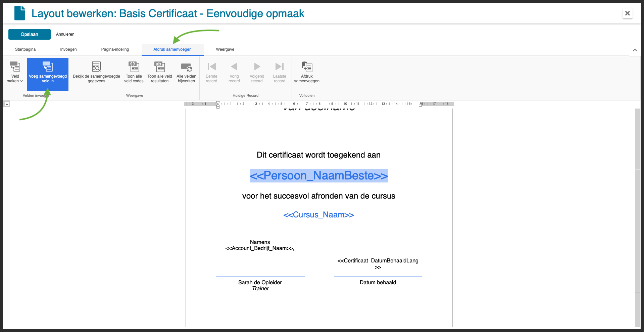Collapse the ribbon with the chevron
644x332 pixels.
[635, 50]
